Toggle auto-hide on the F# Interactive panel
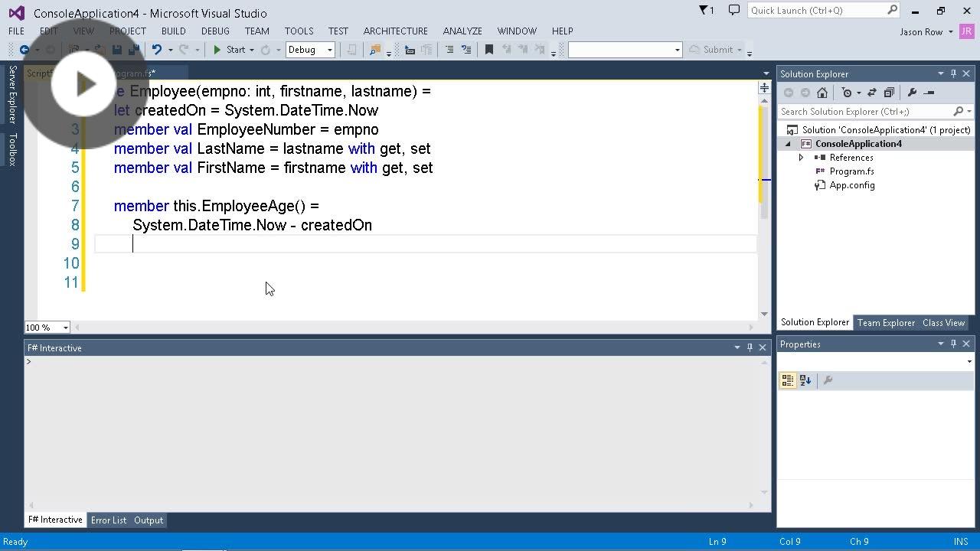 750,347
